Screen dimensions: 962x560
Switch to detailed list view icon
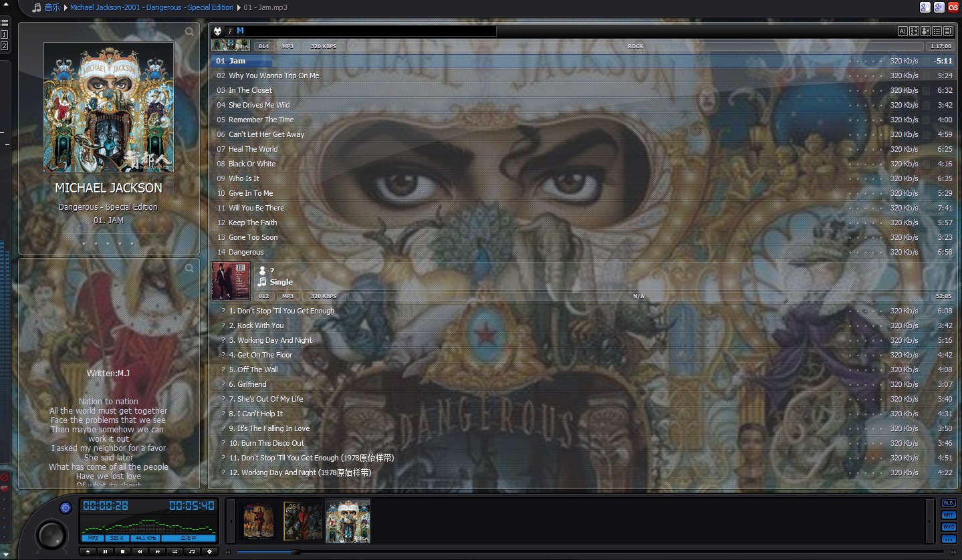[948, 31]
